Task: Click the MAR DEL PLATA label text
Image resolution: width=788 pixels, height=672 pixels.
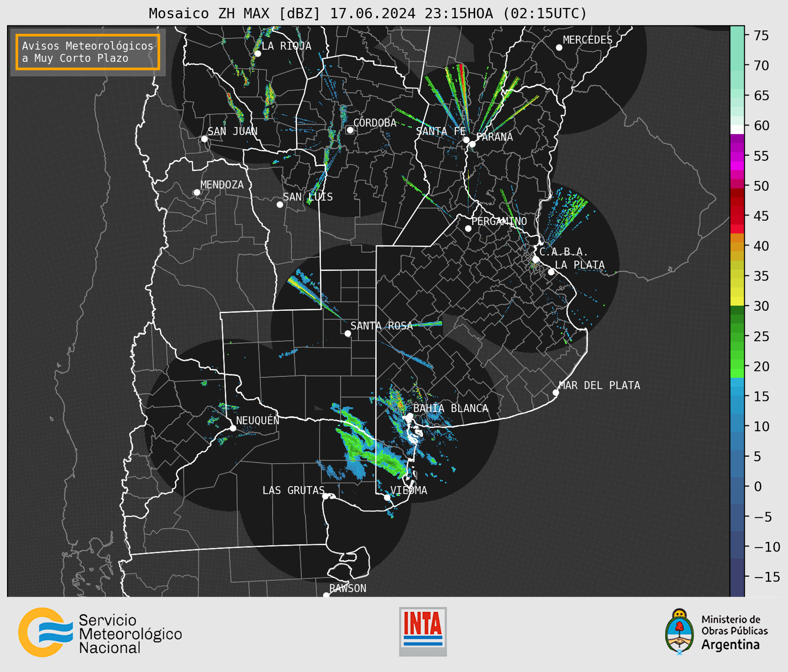Action: (x=599, y=385)
